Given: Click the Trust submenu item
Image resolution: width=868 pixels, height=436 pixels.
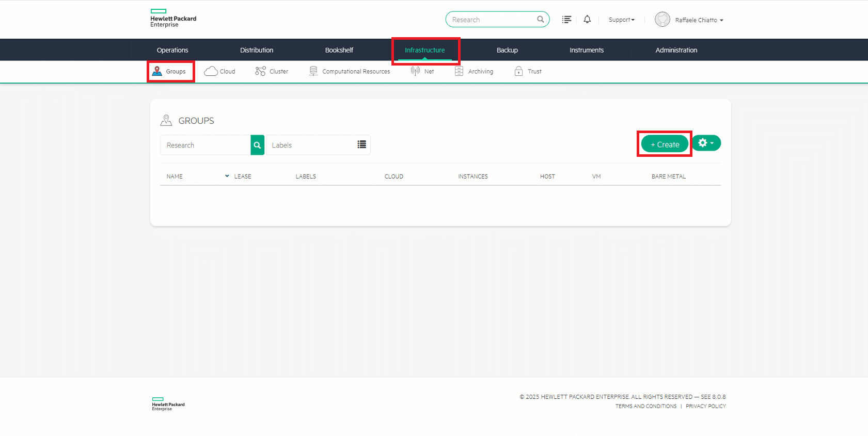Looking at the screenshot, I should tap(528, 71).
